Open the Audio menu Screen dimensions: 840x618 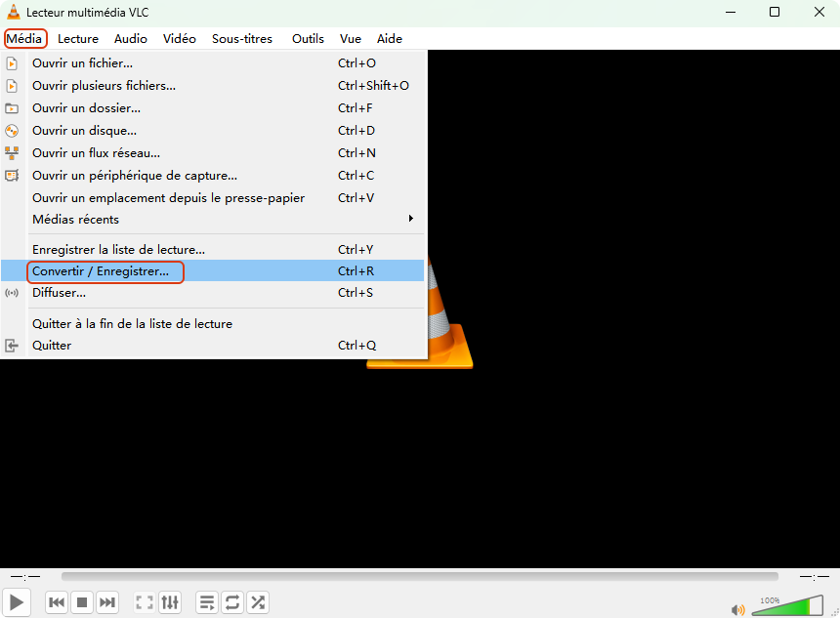point(131,38)
